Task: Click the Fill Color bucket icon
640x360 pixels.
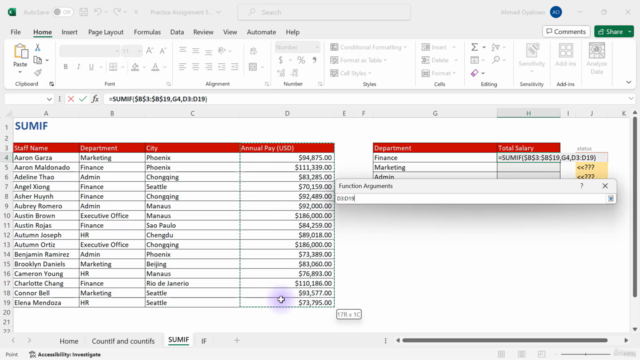Action: (135, 67)
